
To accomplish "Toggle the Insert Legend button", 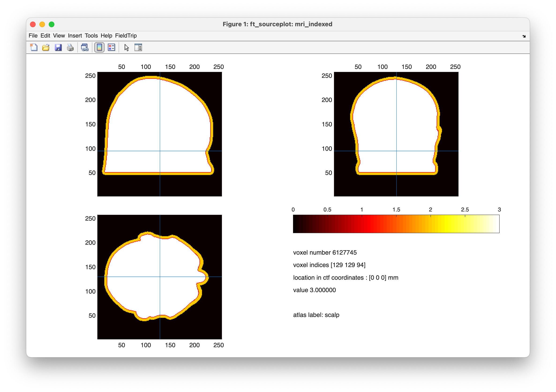I will (111, 47).
